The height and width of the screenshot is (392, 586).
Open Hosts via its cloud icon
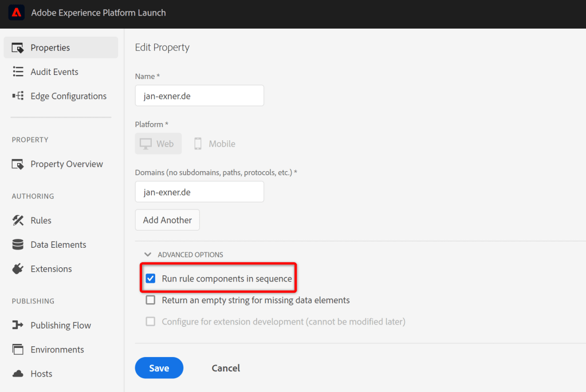pos(17,373)
